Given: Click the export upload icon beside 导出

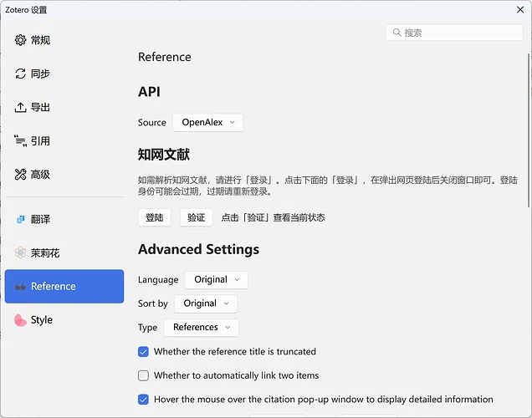Looking at the screenshot, I should [x=20, y=107].
